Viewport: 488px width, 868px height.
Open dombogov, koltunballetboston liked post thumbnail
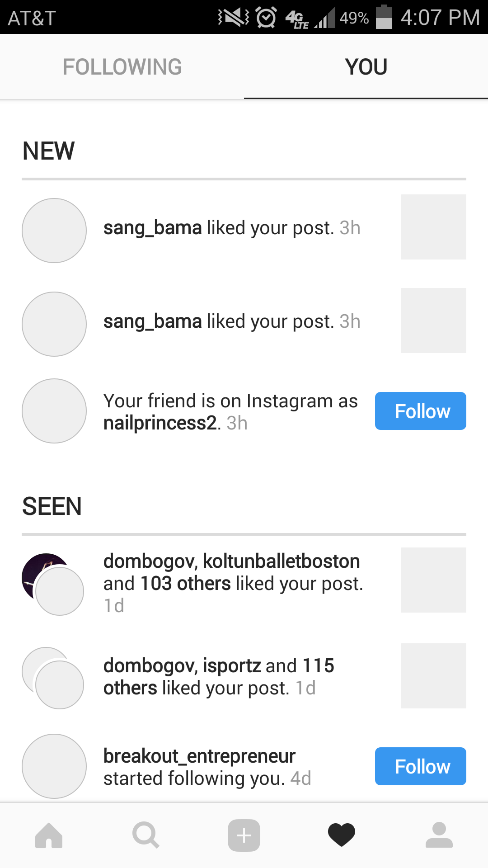point(433,580)
